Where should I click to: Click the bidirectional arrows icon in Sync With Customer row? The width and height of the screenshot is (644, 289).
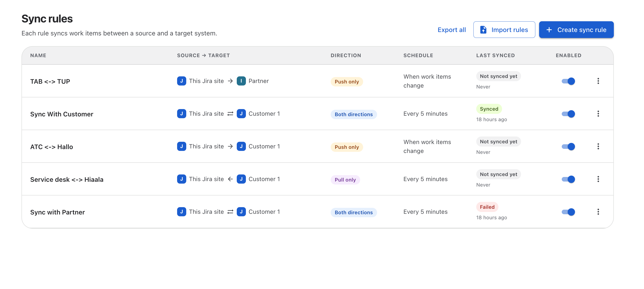(230, 114)
